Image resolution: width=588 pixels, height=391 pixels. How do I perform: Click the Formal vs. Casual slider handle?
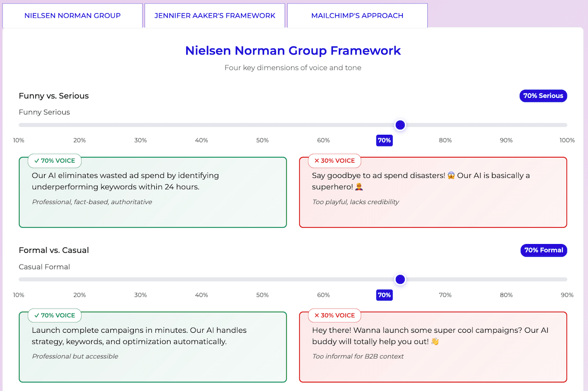(400, 279)
